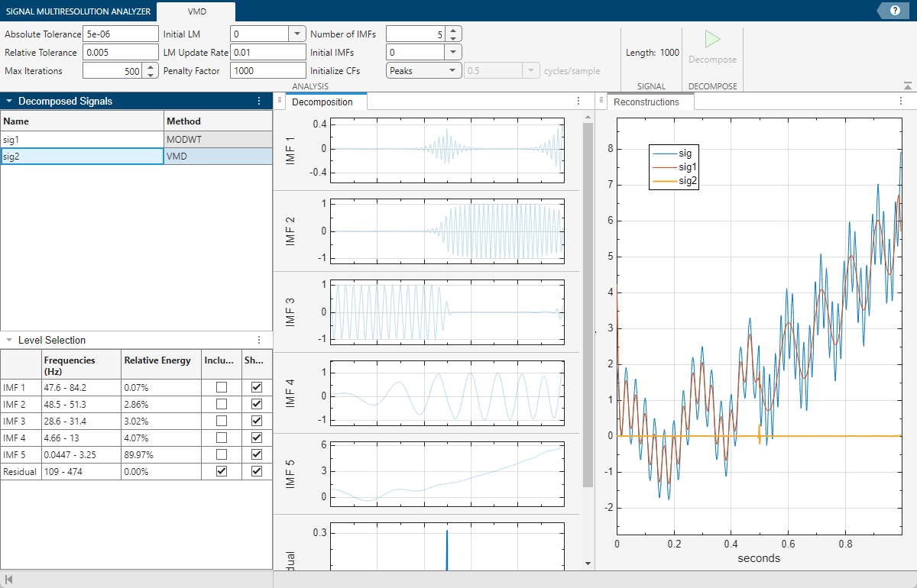Click the Penalty Factor input field
Viewport: 917px width, 588px height.
click(x=268, y=71)
